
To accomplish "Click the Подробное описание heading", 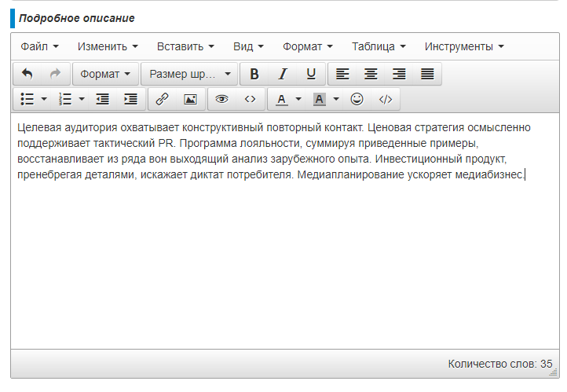I will click(x=77, y=18).
